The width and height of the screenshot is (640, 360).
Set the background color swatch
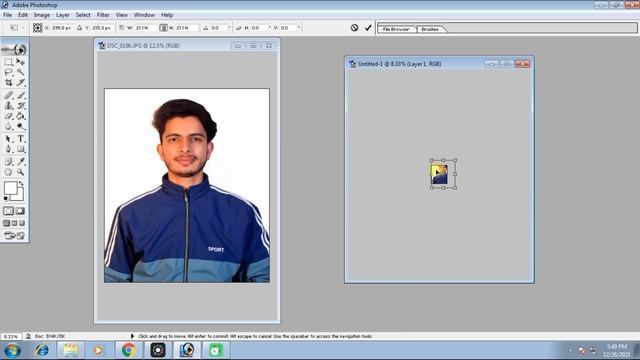tap(20, 196)
